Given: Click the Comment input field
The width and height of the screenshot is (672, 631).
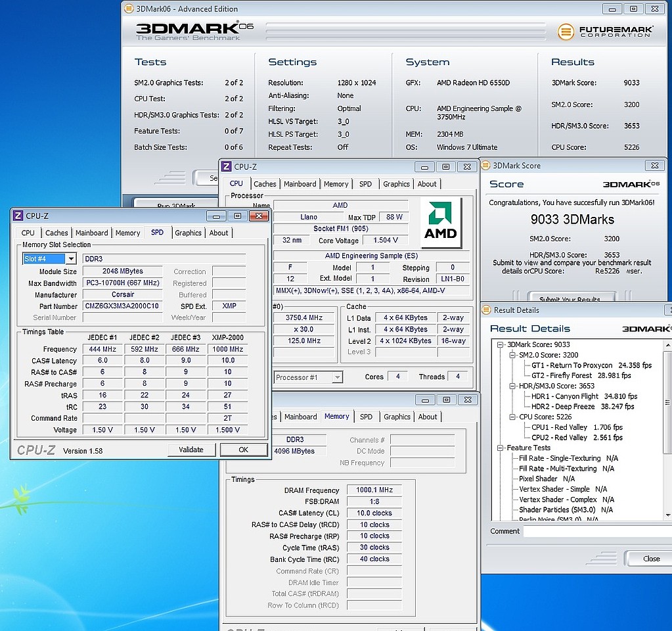Looking at the screenshot, I should pos(597,532).
